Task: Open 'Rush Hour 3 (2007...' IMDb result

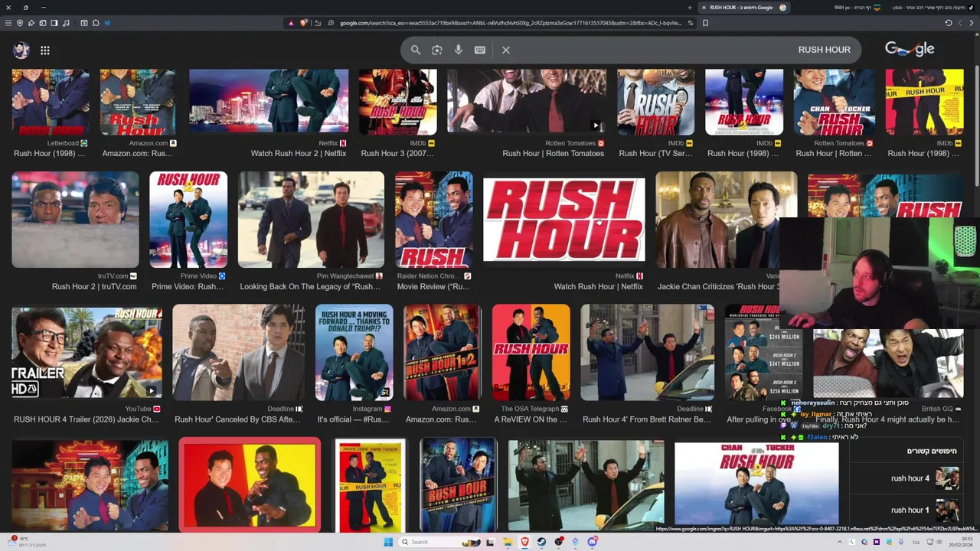Action: pyautogui.click(x=397, y=153)
